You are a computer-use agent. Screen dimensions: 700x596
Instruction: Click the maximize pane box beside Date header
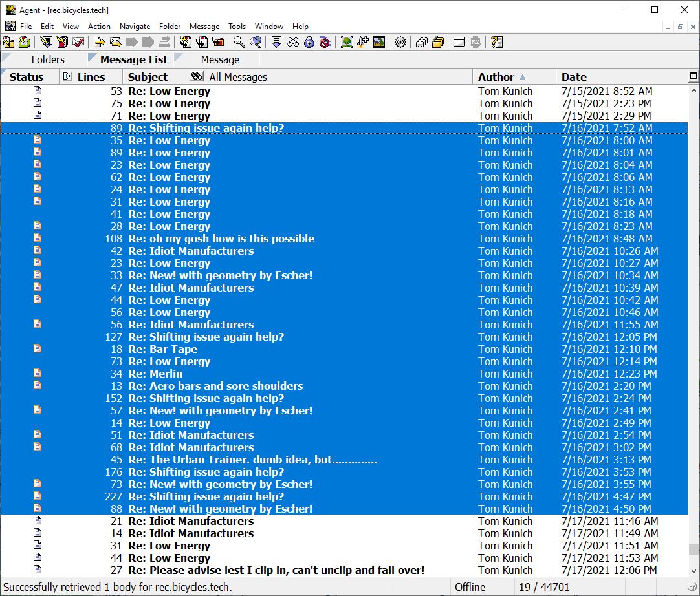point(694,77)
